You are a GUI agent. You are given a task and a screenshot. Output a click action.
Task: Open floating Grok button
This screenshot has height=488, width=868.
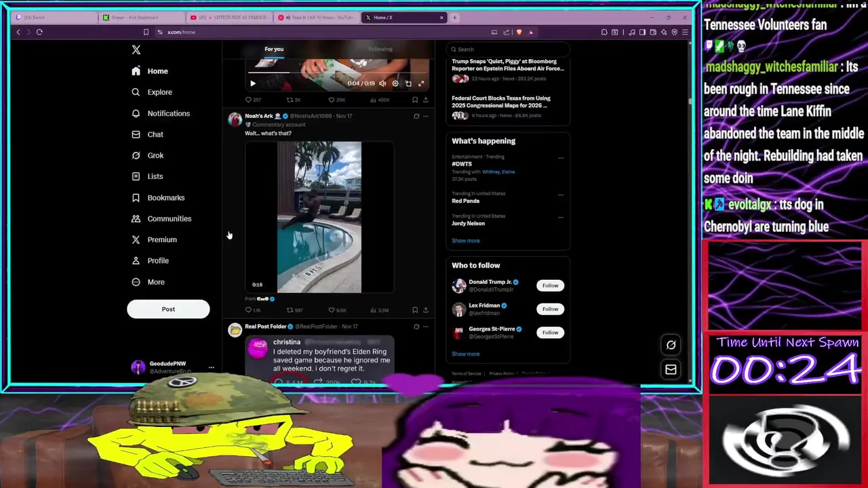tap(671, 345)
